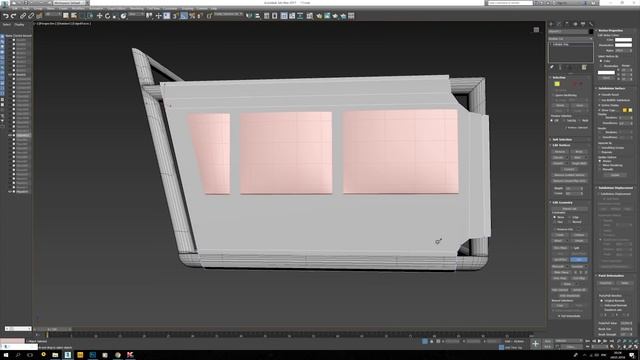Click Update button under Update Options
This screenshot has width=640, height=360.
tap(615, 175)
